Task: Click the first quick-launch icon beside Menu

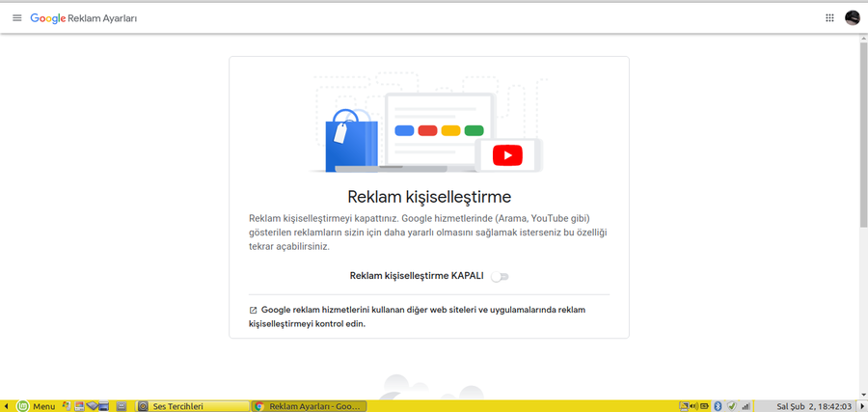Action: tap(67, 406)
